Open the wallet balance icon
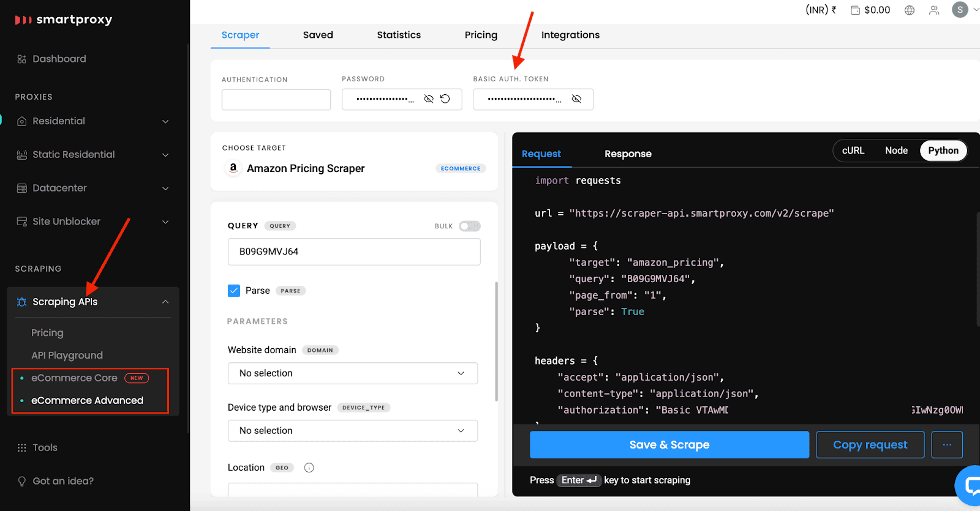 [x=855, y=10]
